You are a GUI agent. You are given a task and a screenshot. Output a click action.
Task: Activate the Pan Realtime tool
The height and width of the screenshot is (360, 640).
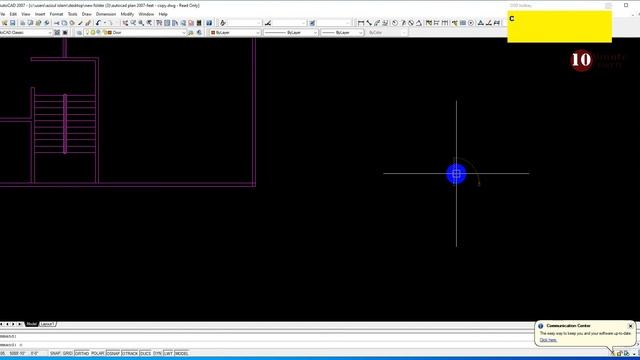[x=125, y=23]
